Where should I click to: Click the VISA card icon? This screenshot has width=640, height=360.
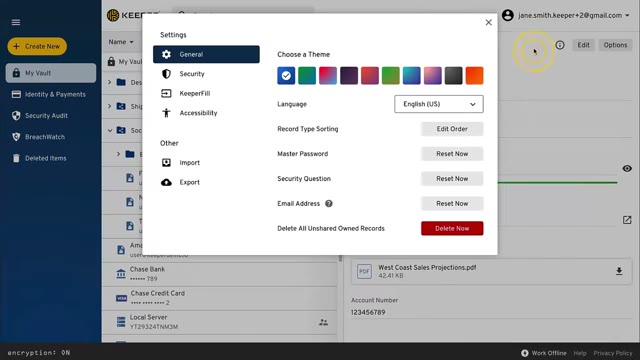[122, 298]
